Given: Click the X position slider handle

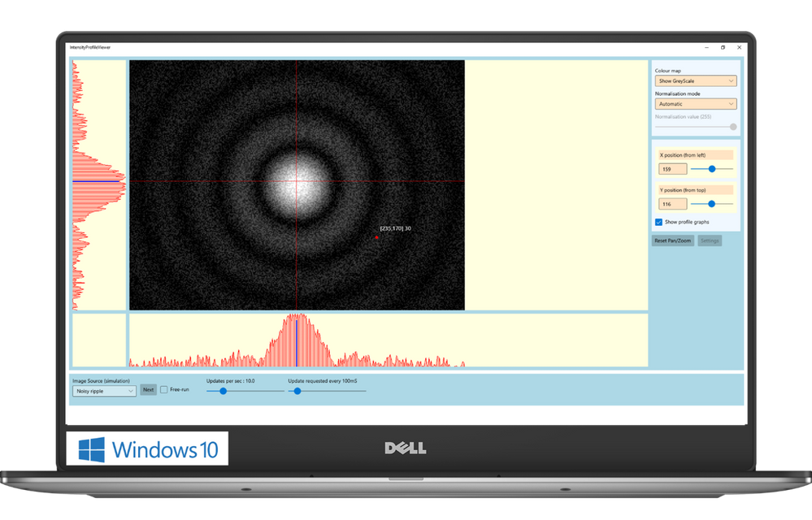Looking at the screenshot, I should pyautogui.click(x=712, y=169).
